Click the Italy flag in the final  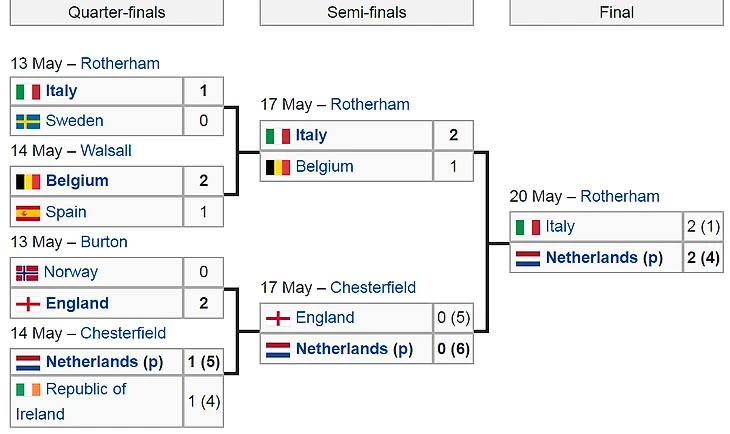pyautogui.click(x=528, y=227)
